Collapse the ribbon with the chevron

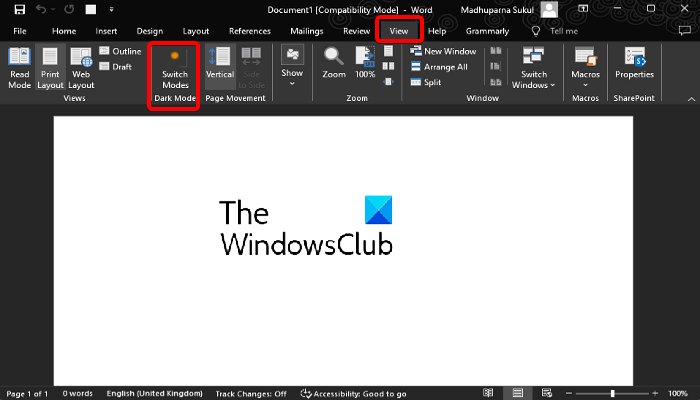pos(691,99)
